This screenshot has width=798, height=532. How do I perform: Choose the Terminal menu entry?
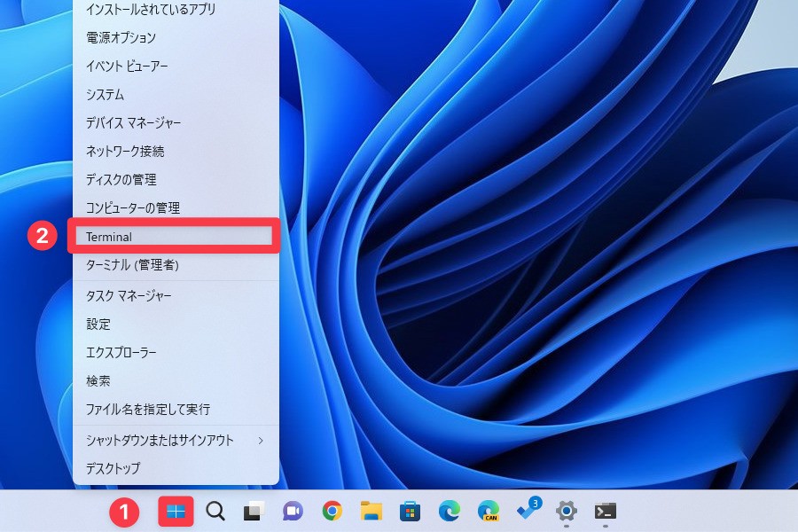point(174,236)
